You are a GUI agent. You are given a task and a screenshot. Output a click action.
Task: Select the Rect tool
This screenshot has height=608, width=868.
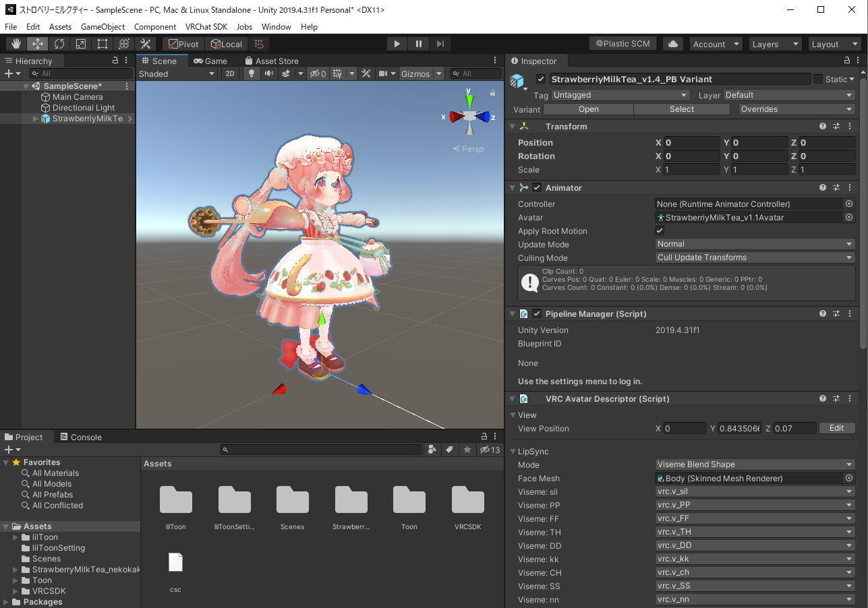[102, 44]
